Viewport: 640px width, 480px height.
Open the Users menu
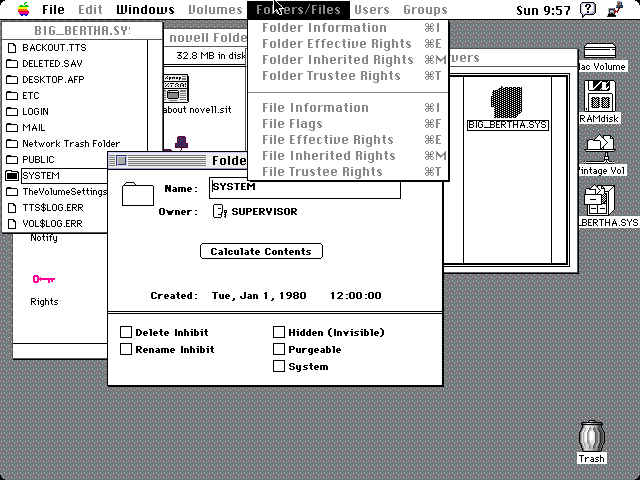coord(371,10)
